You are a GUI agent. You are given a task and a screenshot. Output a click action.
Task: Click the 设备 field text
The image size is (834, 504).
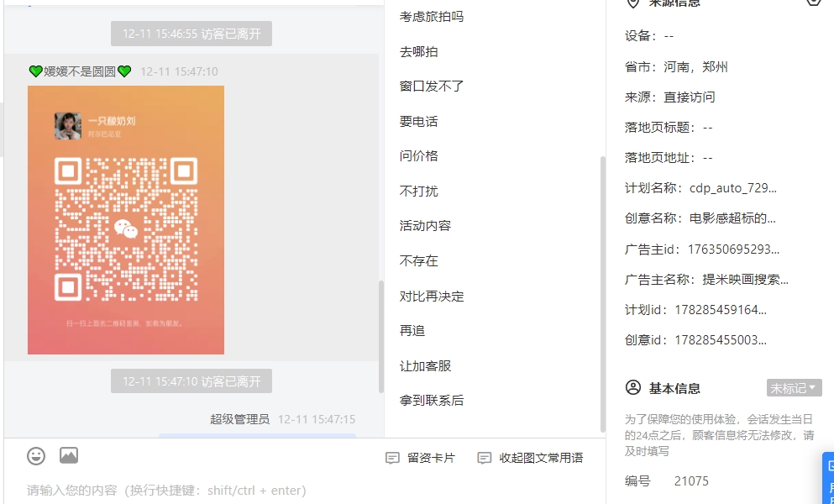[x=649, y=35]
